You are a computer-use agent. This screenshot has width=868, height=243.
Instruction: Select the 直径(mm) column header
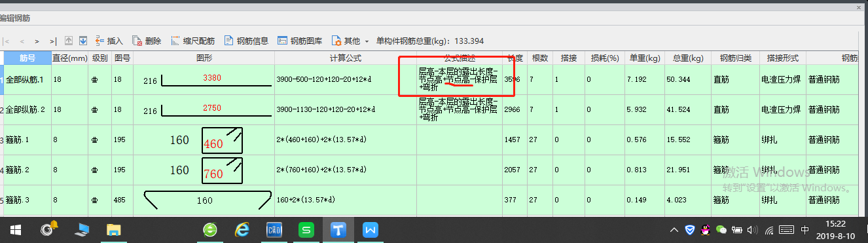click(x=69, y=58)
